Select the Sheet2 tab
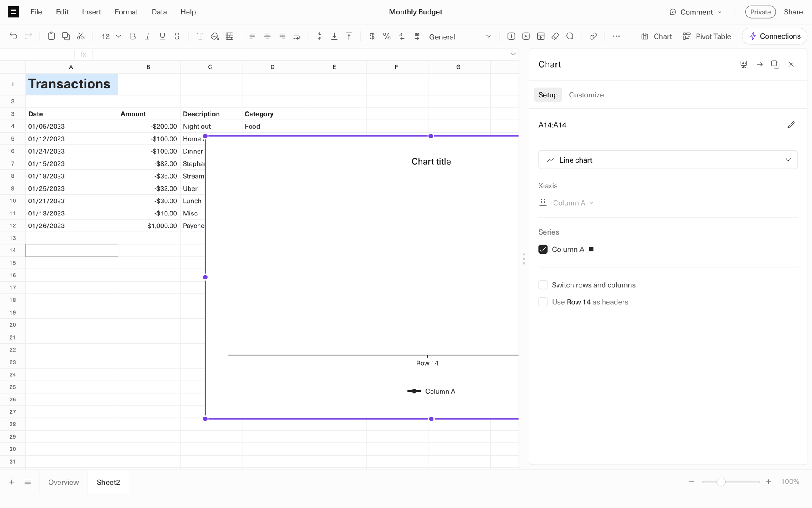This screenshot has height=508, width=812. click(x=108, y=482)
